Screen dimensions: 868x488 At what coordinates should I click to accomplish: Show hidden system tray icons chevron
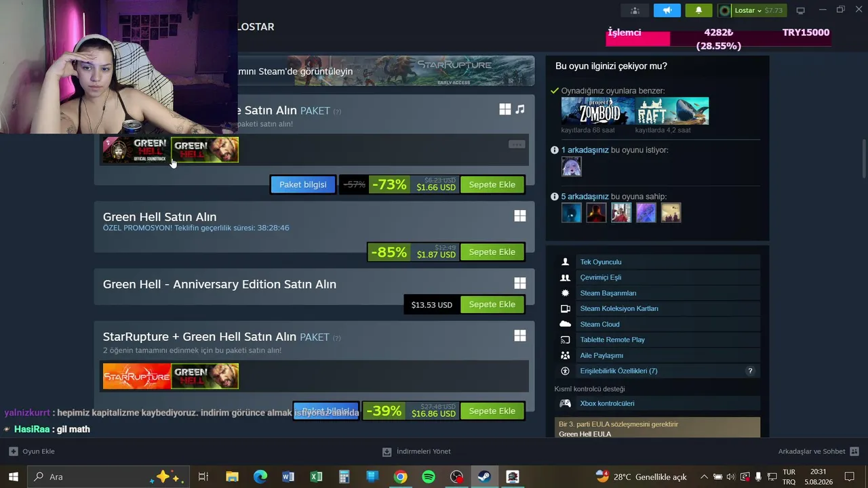pyautogui.click(x=704, y=476)
